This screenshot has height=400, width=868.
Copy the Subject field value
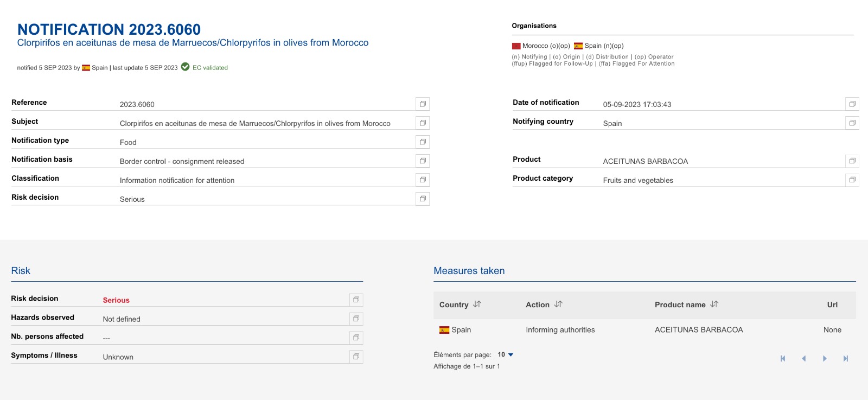tap(423, 123)
